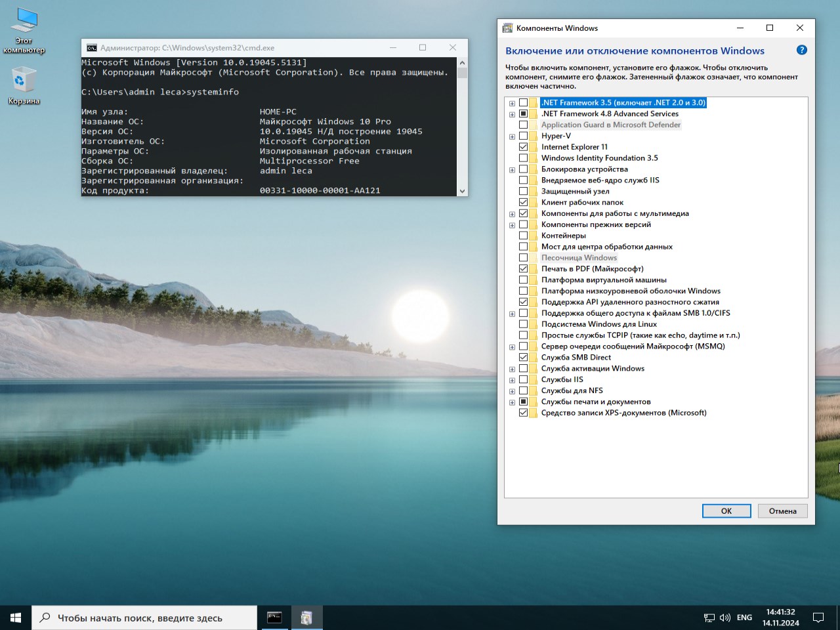Click the Отмена button
Screen dimensions: 840x630
point(783,511)
